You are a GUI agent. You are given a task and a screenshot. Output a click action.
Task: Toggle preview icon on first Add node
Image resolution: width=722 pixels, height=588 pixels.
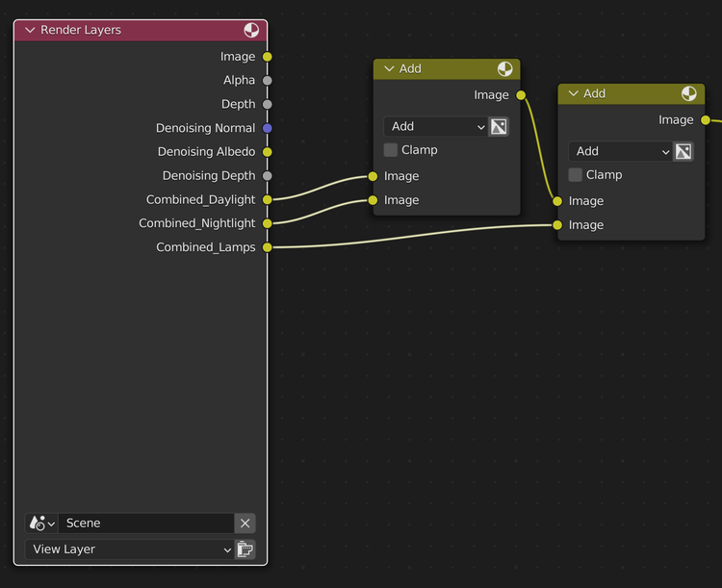(504, 69)
